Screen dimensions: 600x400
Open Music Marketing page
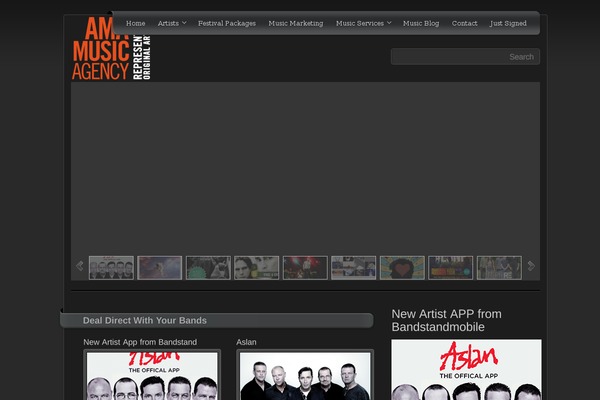click(295, 23)
